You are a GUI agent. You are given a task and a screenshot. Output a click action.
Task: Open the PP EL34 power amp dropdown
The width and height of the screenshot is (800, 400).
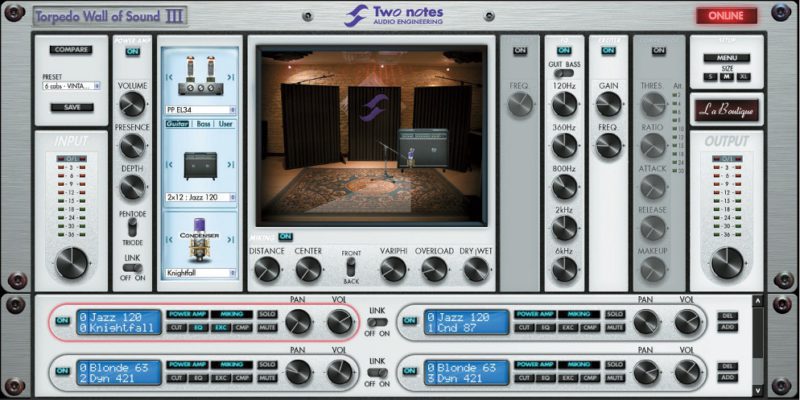[x=201, y=110]
